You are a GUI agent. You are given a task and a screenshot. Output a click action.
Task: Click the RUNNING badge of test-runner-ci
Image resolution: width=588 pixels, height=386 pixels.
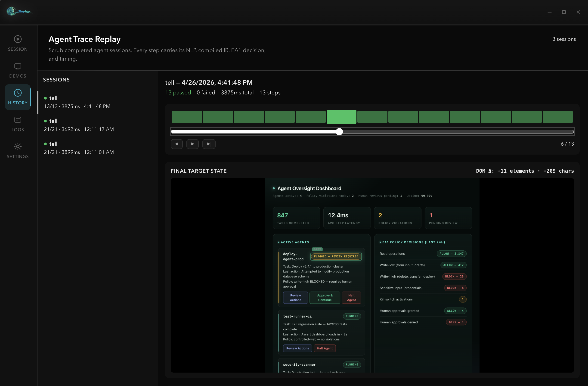click(x=352, y=316)
